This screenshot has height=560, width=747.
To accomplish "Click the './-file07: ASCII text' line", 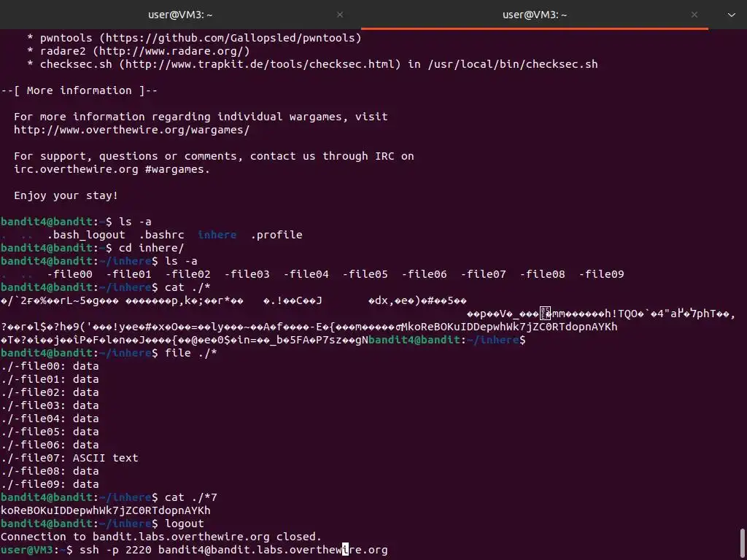I will [x=69, y=458].
